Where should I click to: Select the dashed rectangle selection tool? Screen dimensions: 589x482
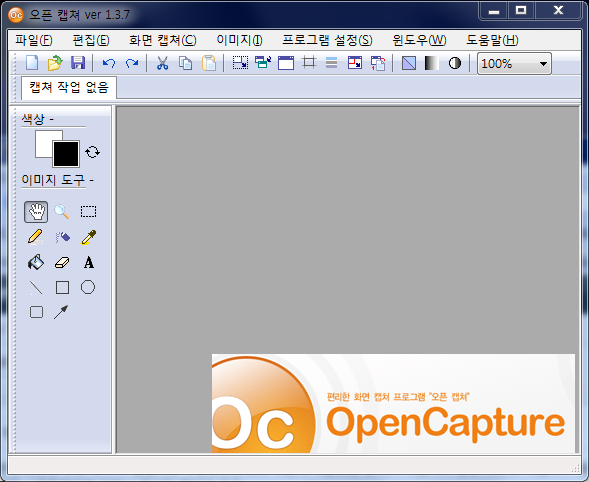88,212
